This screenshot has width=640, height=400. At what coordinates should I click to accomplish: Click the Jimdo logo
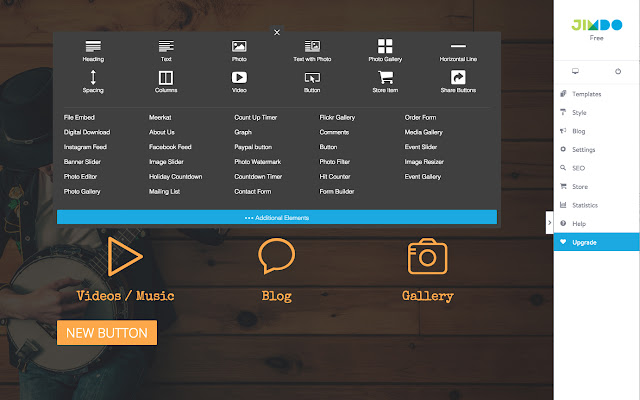(596, 25)
